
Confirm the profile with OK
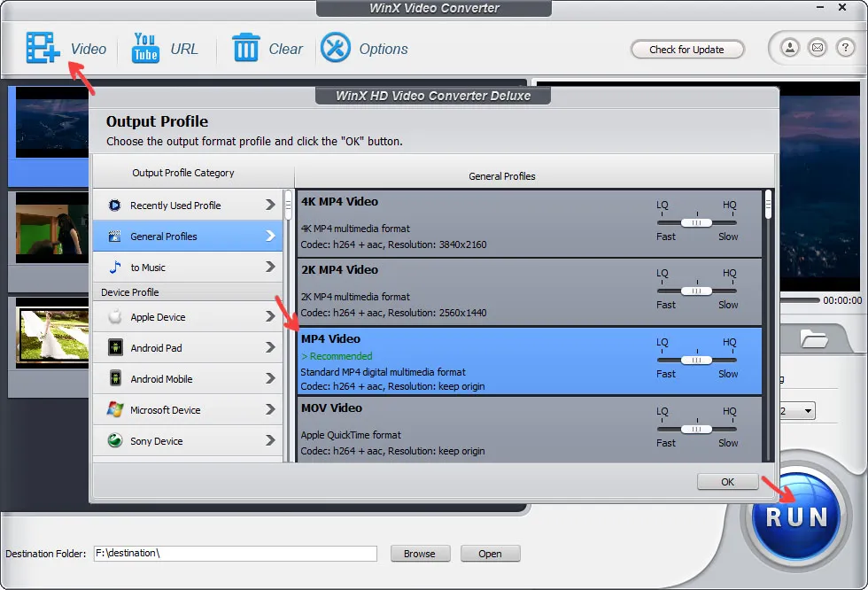click(726, 481)
